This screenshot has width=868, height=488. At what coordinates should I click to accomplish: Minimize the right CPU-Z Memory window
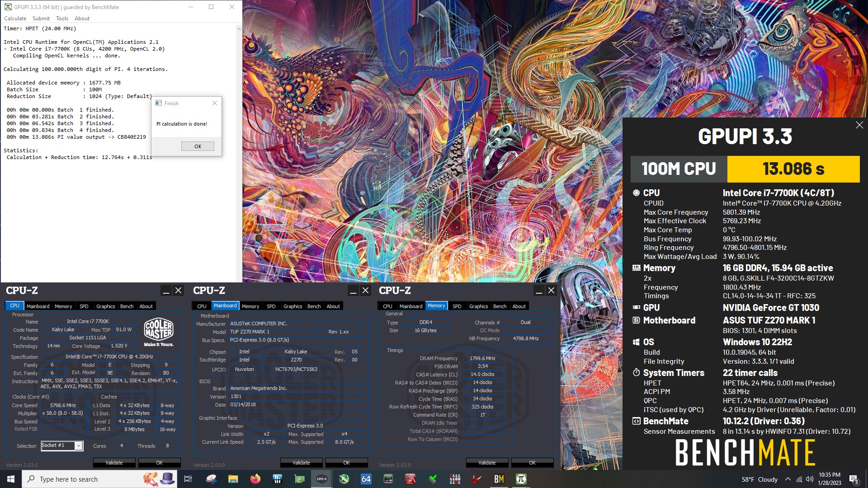pyautogui.click(x=539, y=291)
